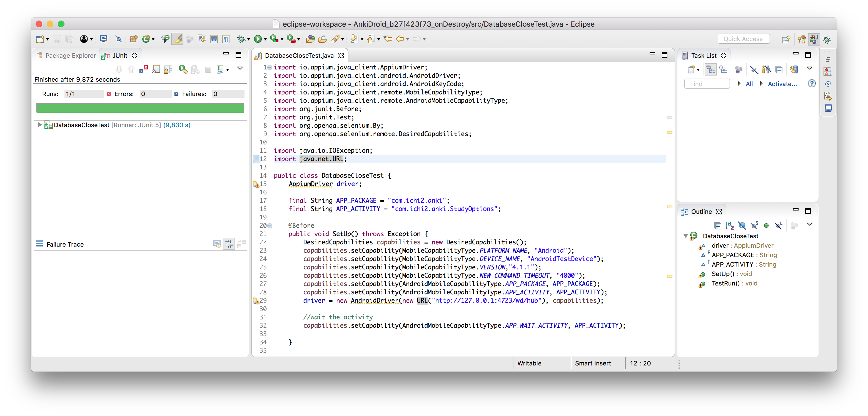Screen dimensions: 868x416
Task: Click the All filter link in Task List
Action: click(749, 84)
